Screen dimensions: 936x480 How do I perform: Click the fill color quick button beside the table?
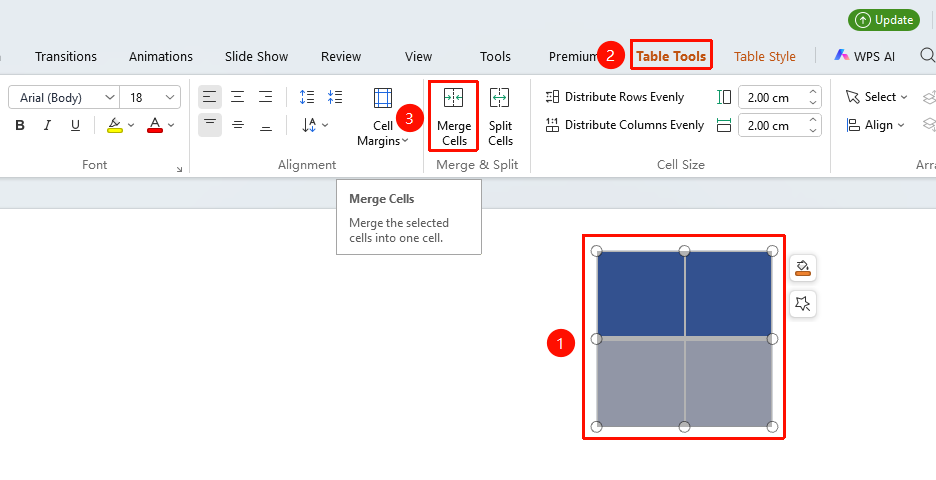803,268
